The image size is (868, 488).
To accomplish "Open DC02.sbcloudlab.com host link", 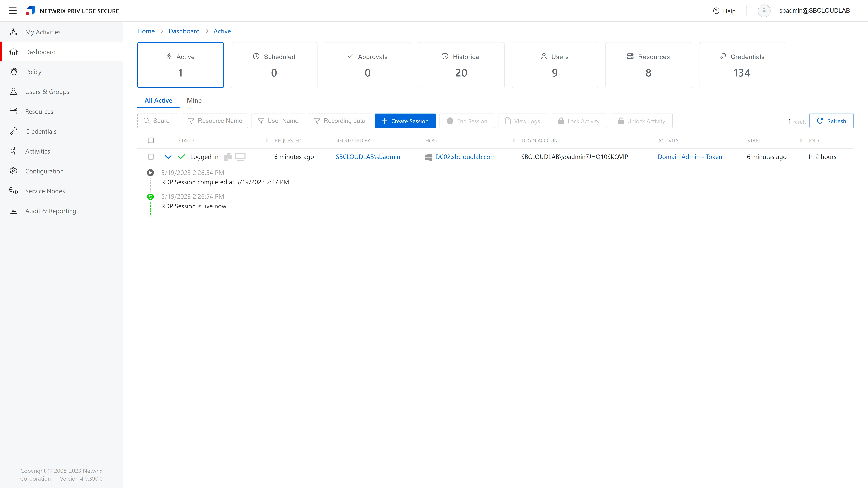I will (x=465, y=157).
